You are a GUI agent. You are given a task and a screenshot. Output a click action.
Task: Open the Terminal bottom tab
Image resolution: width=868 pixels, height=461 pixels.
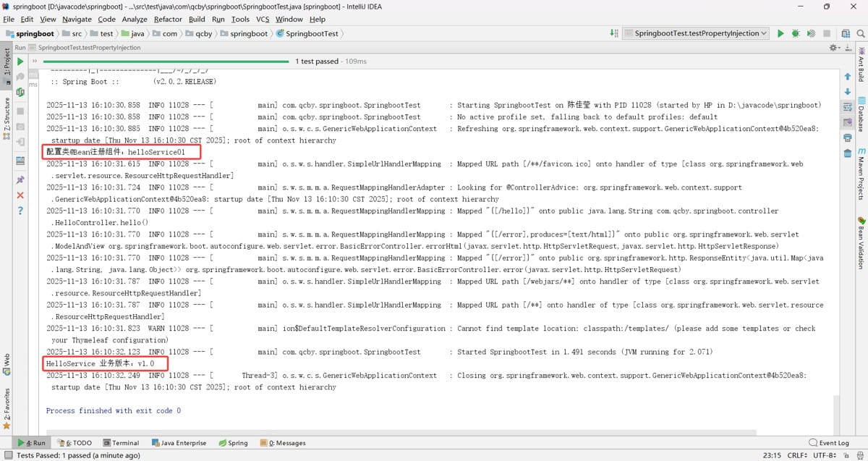[x=121, y=443]
